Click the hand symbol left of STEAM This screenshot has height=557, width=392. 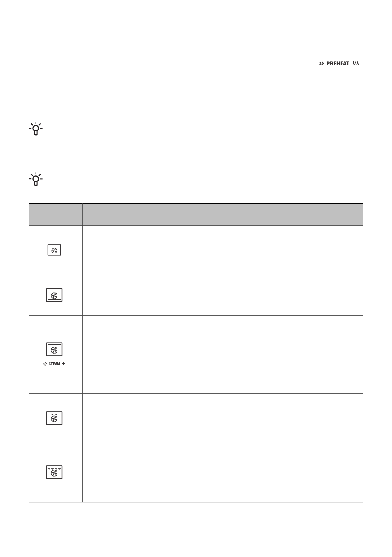[45, 365]
